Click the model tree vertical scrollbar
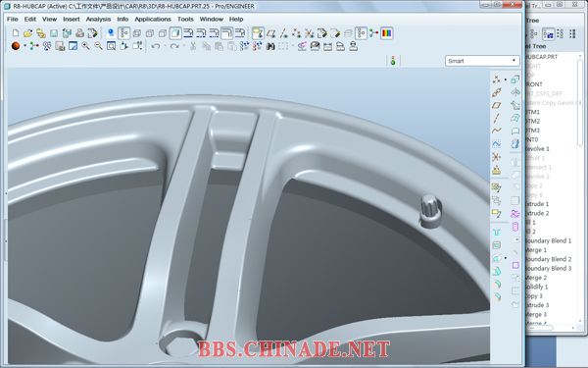 point(580,187)
